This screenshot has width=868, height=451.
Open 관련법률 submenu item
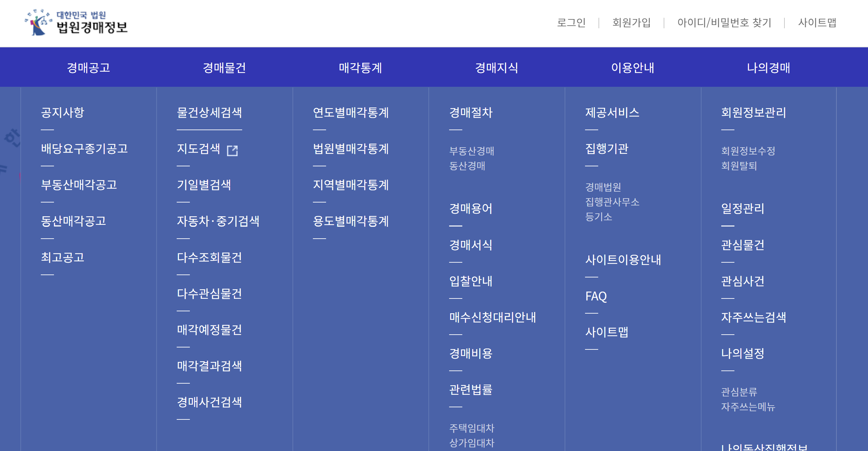click(471, 390)
